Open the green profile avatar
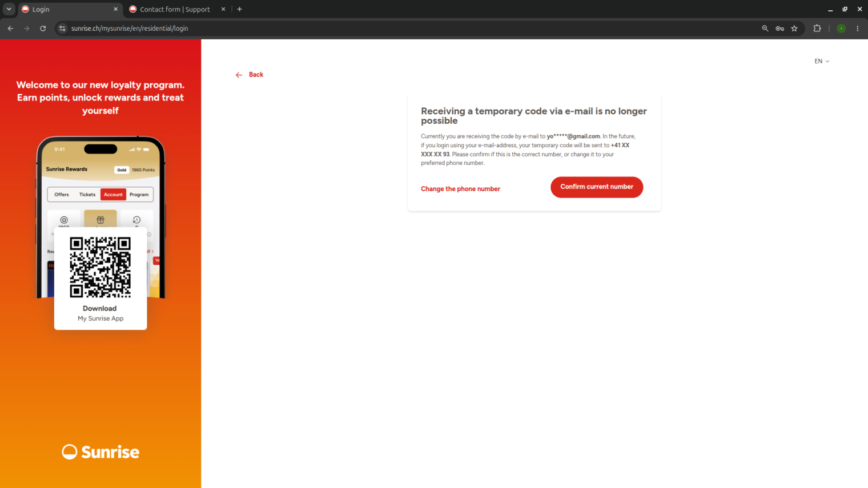868x488 pixels. [x=841, y=29]
